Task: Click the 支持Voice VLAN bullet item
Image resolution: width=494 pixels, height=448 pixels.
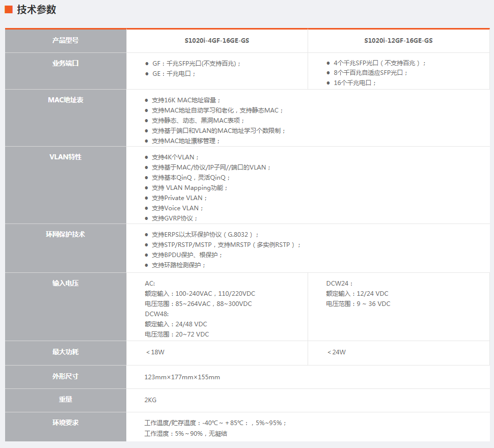Action: coord(178,208)
